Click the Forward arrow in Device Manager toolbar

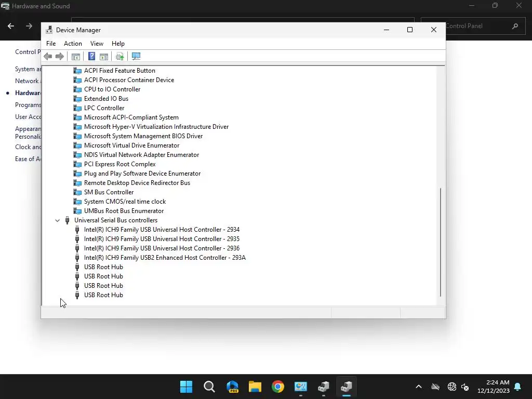[x=60, y=56]
